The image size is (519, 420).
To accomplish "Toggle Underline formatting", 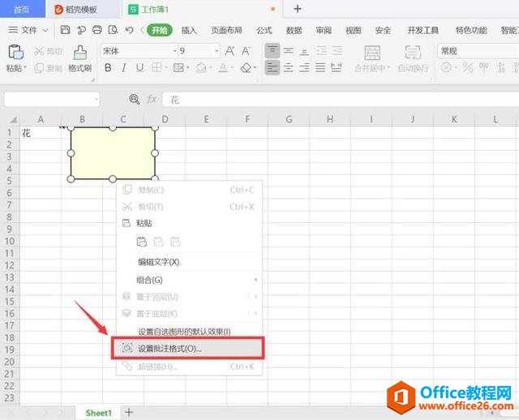I will click(139, 68).
